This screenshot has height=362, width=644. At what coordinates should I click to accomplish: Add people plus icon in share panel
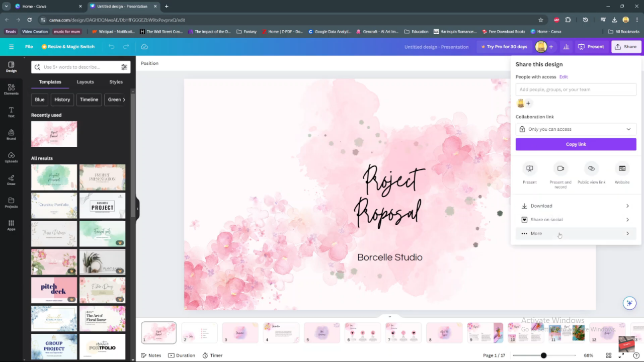point(528,104)
